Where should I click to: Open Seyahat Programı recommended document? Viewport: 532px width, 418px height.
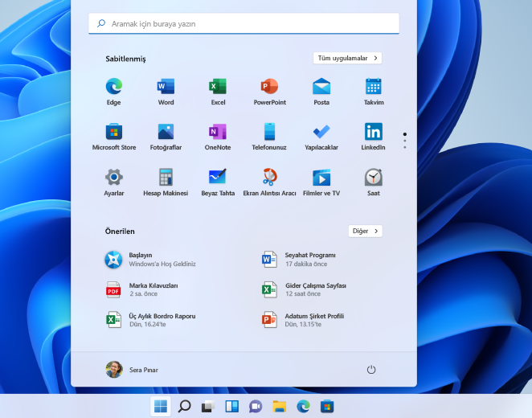[309, 259]
